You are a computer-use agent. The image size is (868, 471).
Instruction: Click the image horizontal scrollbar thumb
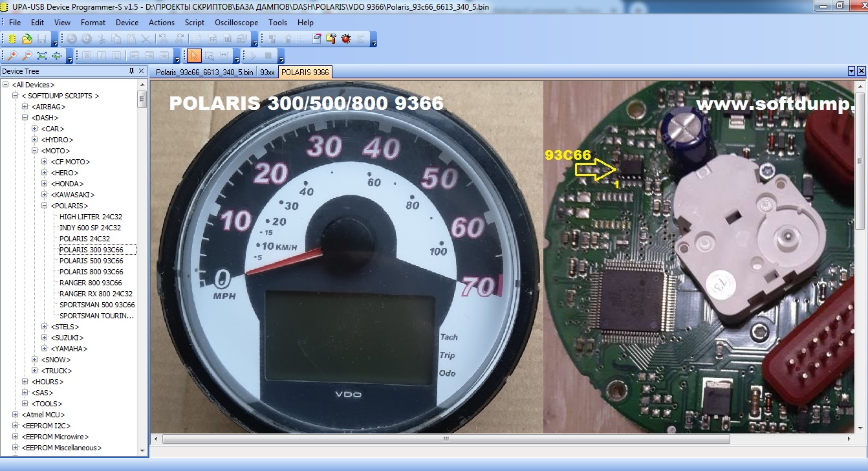coord(445,439)
